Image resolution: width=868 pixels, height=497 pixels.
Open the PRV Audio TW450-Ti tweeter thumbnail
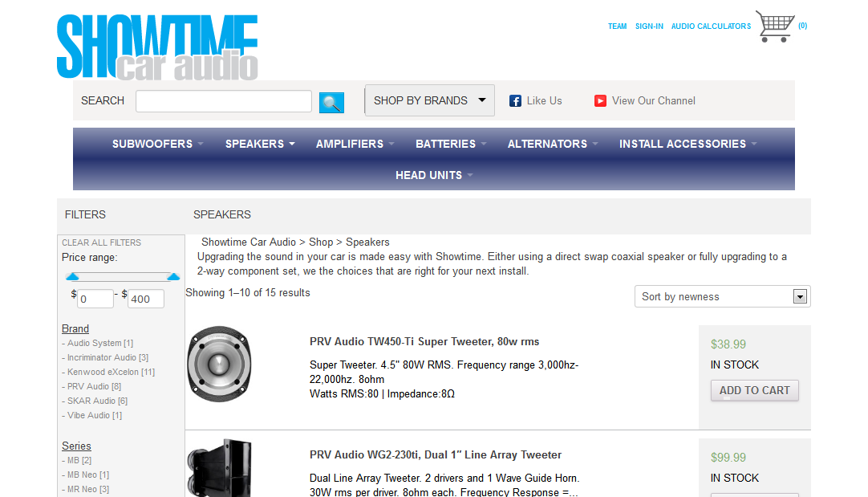[x=219, y=364]
